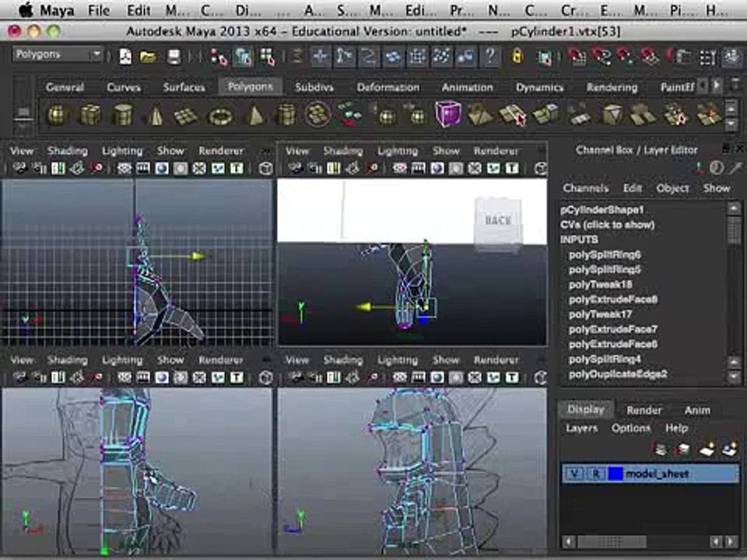Create a polygon pyramid from shelf
The image size is (747, 560).
(x=255, y=115)
